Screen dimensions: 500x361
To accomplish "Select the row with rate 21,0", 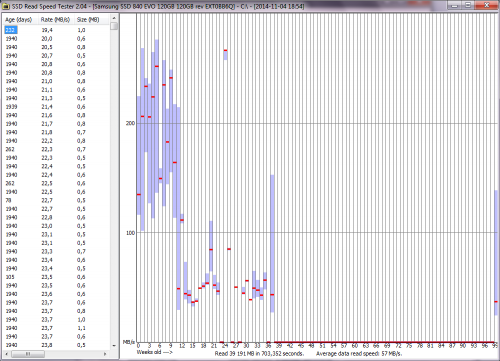I will 56,81.
